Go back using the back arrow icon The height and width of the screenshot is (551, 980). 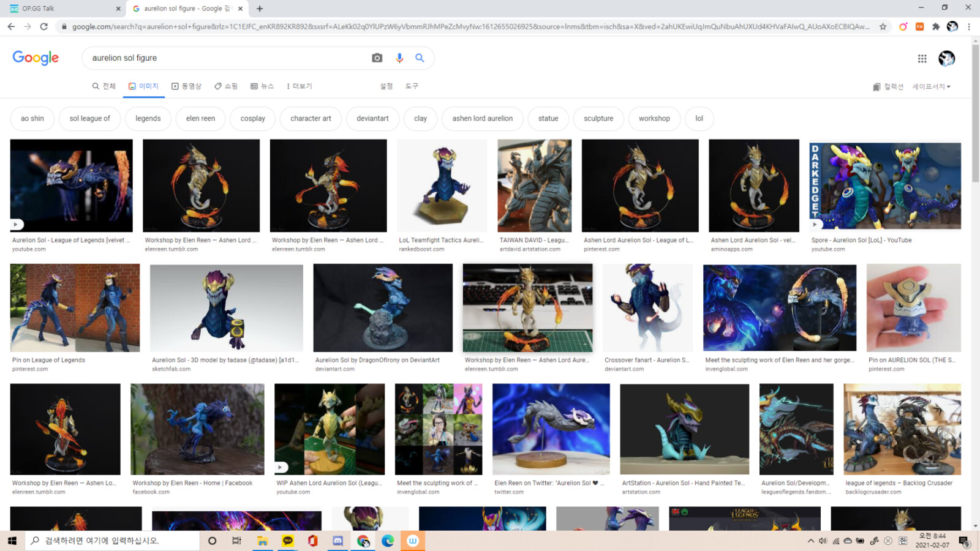(x=11, y=27)
